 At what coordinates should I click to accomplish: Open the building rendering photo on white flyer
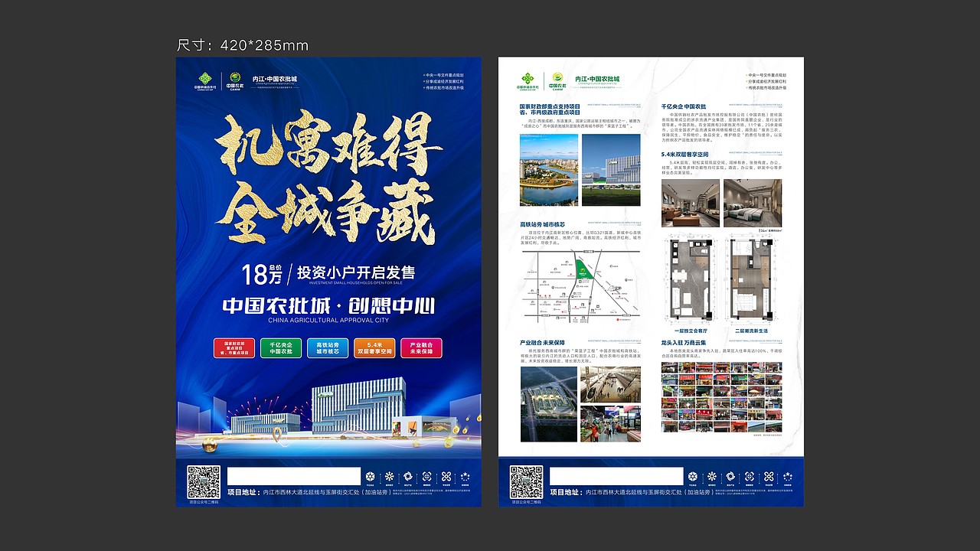(x=611, y=170)
